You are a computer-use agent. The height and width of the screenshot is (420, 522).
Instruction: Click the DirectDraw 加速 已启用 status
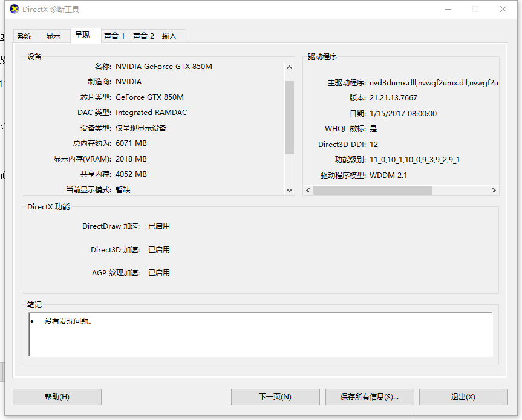click(x=159, y=226)
